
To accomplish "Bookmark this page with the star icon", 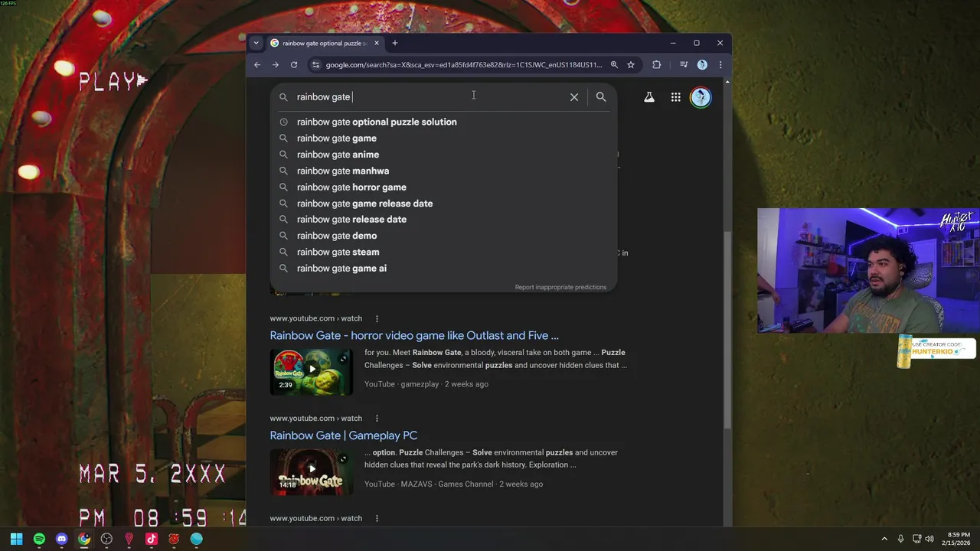I will click(631, 65).
